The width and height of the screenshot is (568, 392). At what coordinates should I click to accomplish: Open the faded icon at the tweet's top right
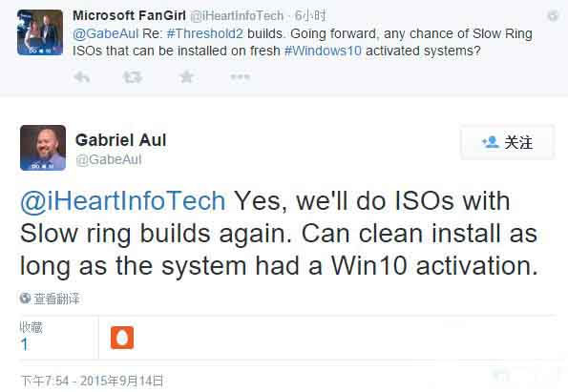(x=553, y=15)
